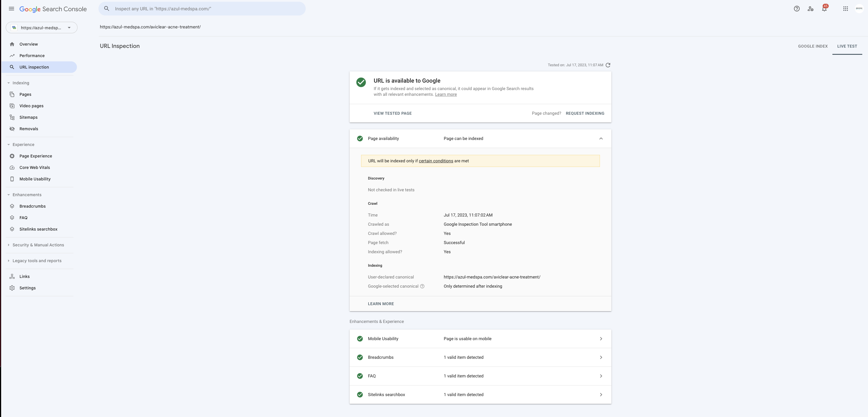The height and width of the screenshot is (417, 868).
Task: Expand Legacy tools and reports section
Action: pyautogui.click(x=37, y=261)
